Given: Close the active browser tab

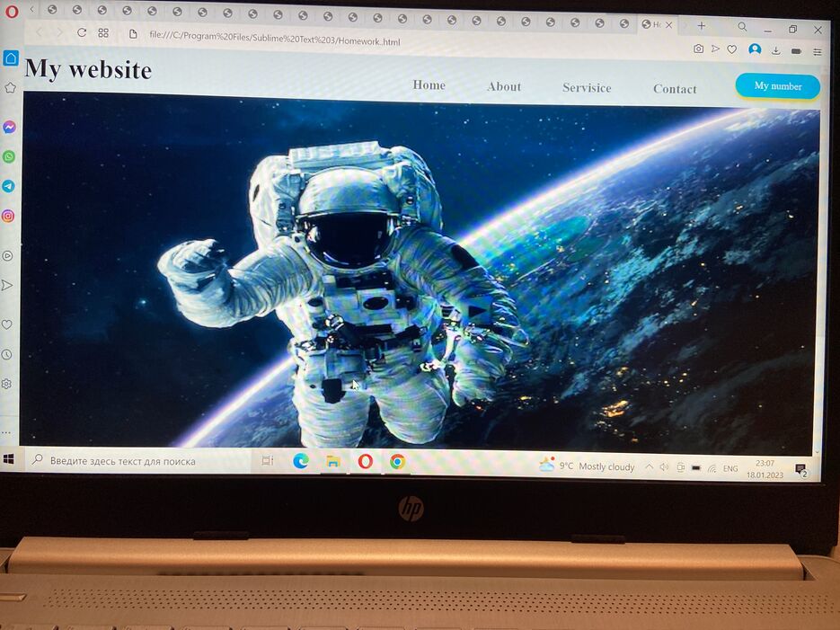Looking at the screenshot, I should (x=668, y=24).
